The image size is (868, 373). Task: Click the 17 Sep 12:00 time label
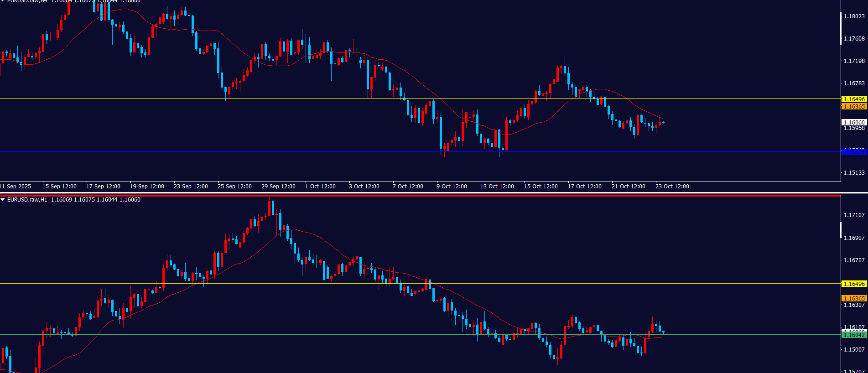coord(103,186)
